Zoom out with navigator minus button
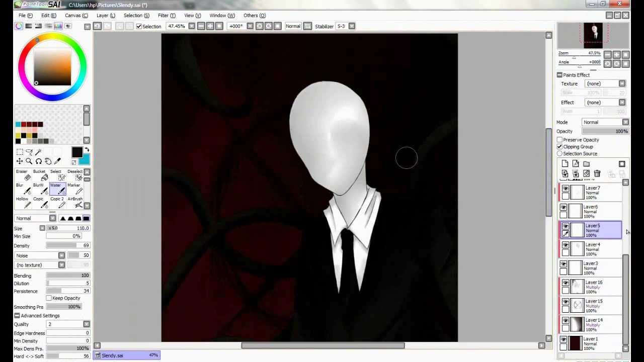The image size is (644, 362). tap(607, 54)
